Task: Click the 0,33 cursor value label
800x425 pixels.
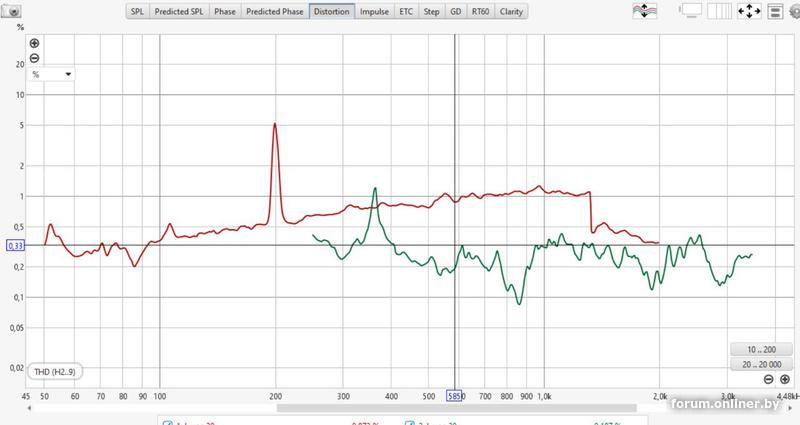Action: [x=15, y=246]
